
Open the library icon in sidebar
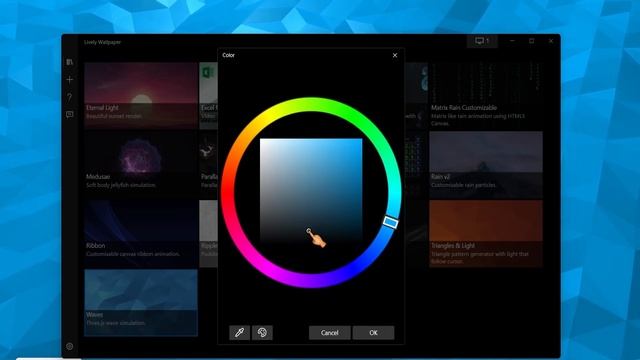coord(70,62)
